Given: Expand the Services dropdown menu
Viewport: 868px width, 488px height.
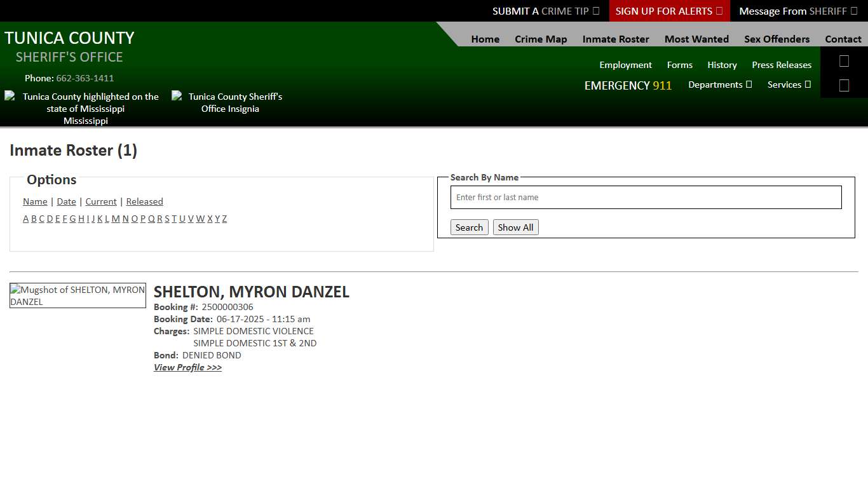Looking at the screenshot, I should click(789, 85).
